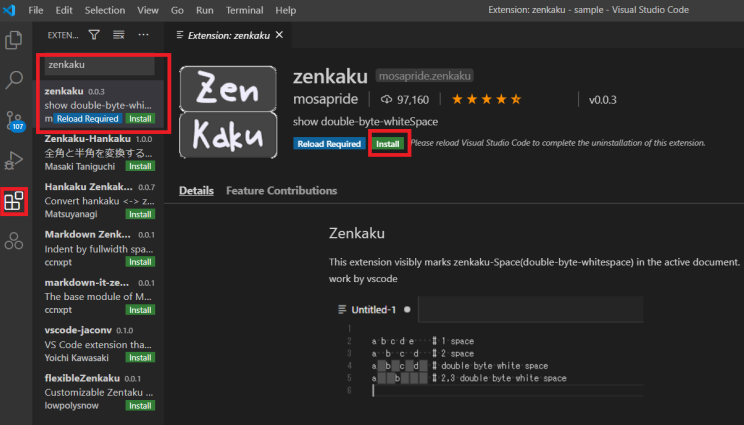Switch to the Details tab
Screen dimensions: 744x425
coord(196,191)
